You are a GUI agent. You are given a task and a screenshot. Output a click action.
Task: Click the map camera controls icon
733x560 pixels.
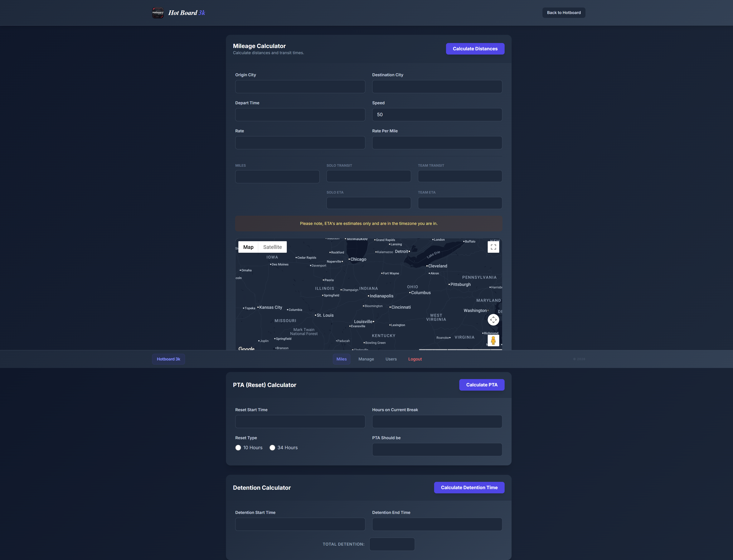pos(493,320)
